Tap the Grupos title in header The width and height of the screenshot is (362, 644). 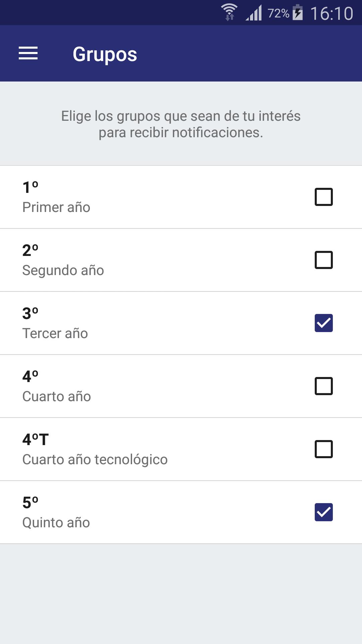pyautogui.click(x=105, y=54)
